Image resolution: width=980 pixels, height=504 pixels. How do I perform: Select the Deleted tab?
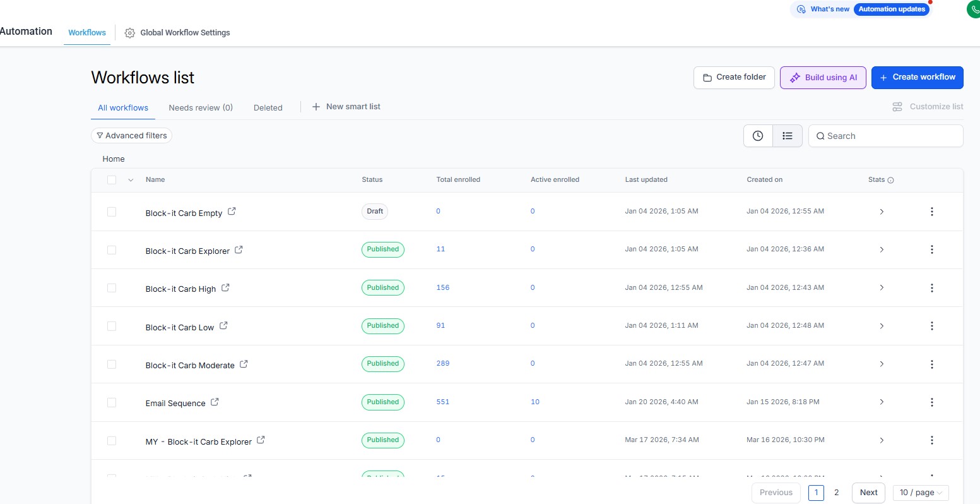click(x=268, y=108)
